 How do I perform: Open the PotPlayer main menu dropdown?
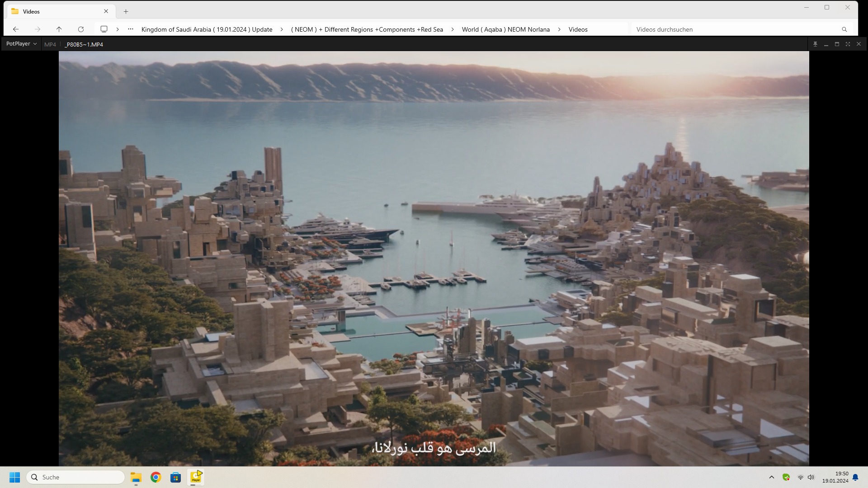pos(21,44)
